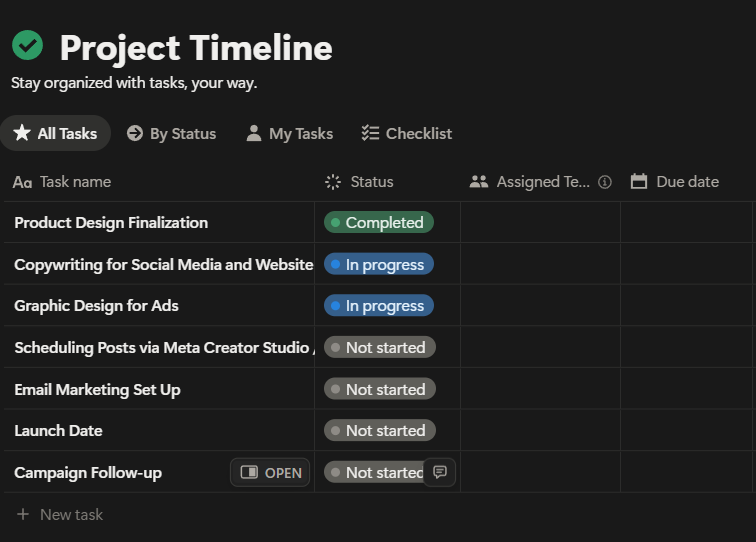Open the My Tasks tab
This screenshot has width=756, height=542.
click(x=289, y=133)
